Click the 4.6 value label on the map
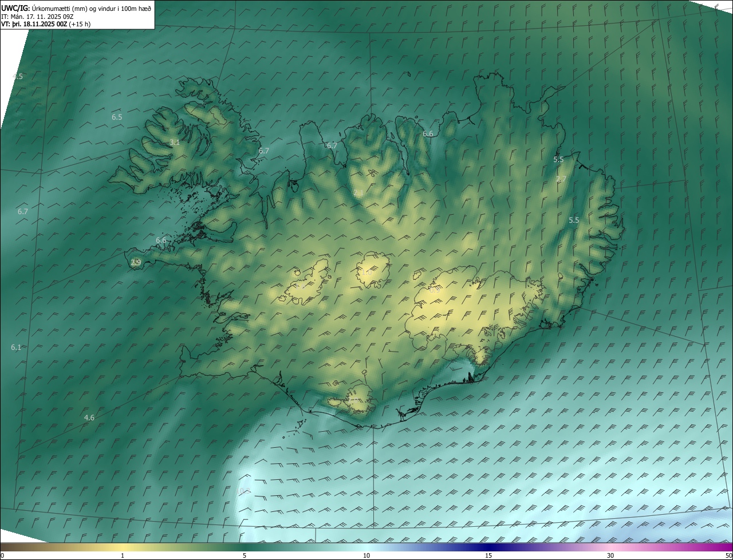 pos(89,418)
